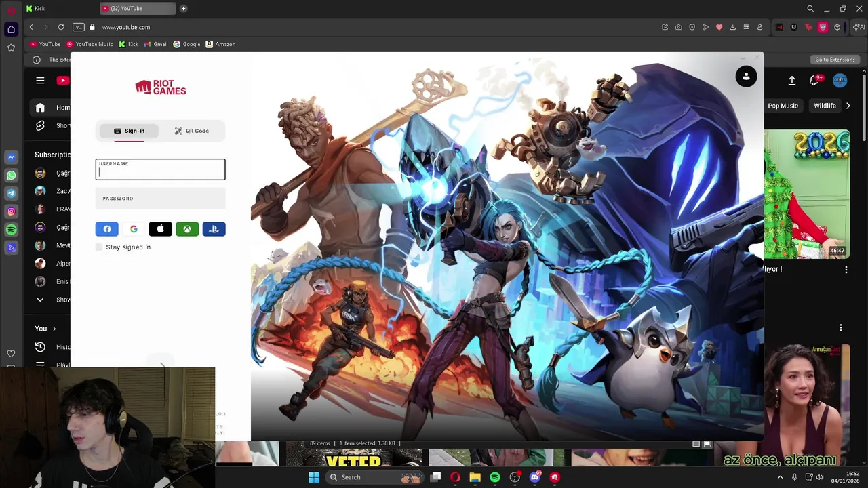The image size is (868, 488).
Task: Click the VPN badge in the address bar
Action: click(79, 27)
